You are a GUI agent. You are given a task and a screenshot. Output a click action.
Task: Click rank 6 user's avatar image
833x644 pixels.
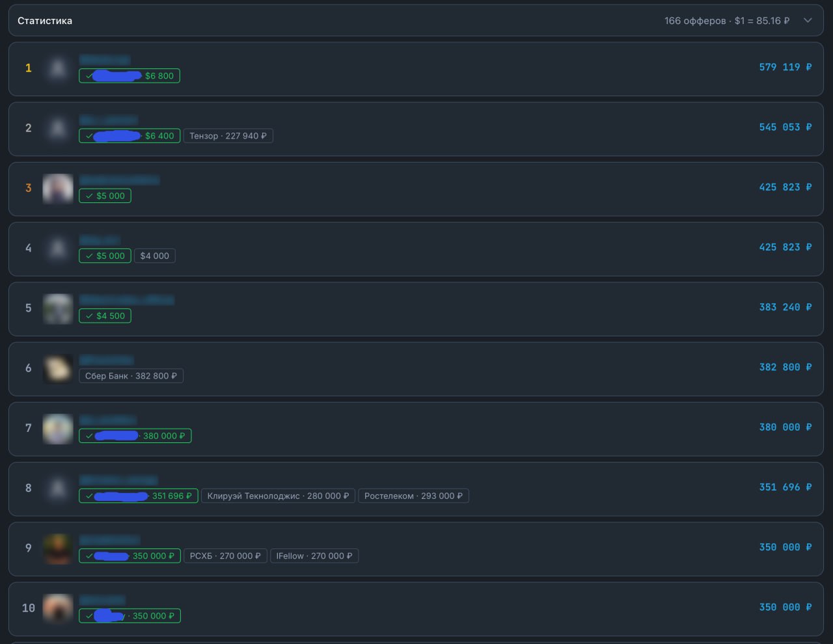(58, 368)
